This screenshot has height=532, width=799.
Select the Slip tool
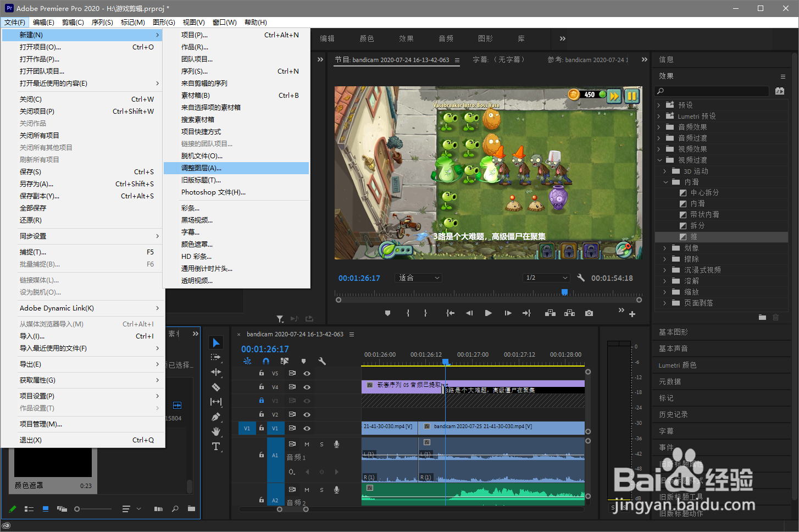pos(216,402)
